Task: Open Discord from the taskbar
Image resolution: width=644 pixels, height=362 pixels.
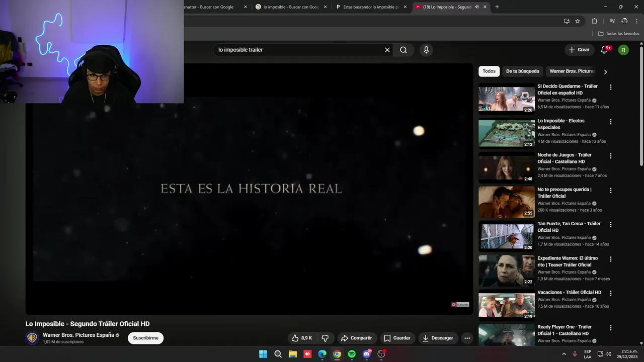Action: pyautogui.click(x=367, y=354)
